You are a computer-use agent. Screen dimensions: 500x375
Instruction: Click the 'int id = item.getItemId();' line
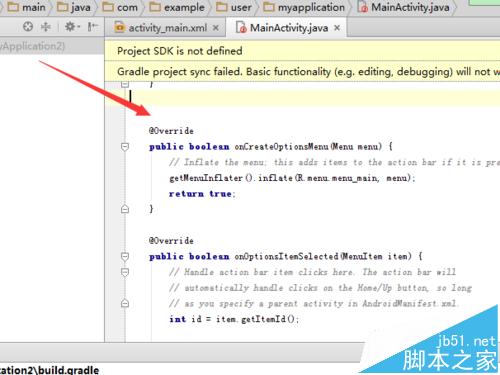tap(234, 319)
